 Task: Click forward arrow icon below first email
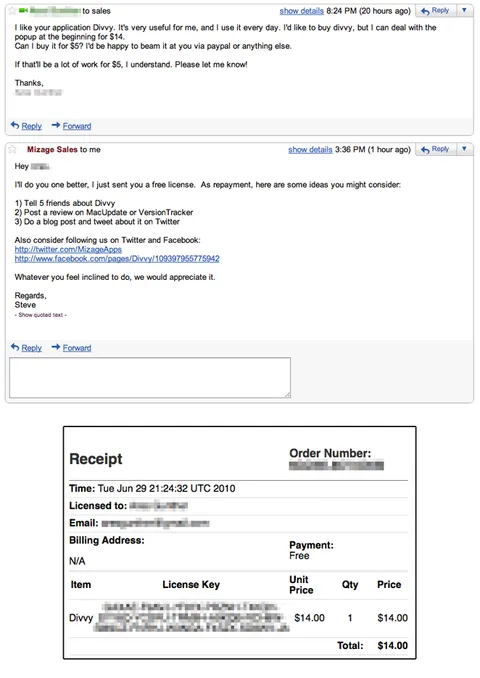coord(56,125)
